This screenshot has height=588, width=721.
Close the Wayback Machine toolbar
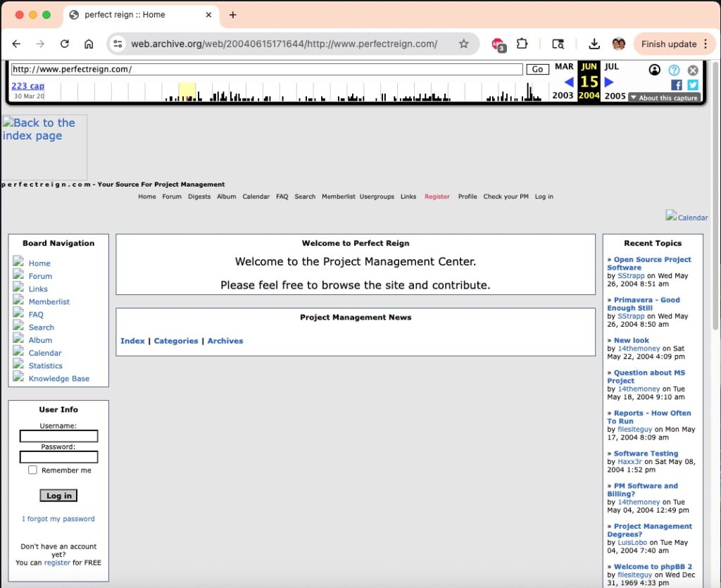[693, 70]
